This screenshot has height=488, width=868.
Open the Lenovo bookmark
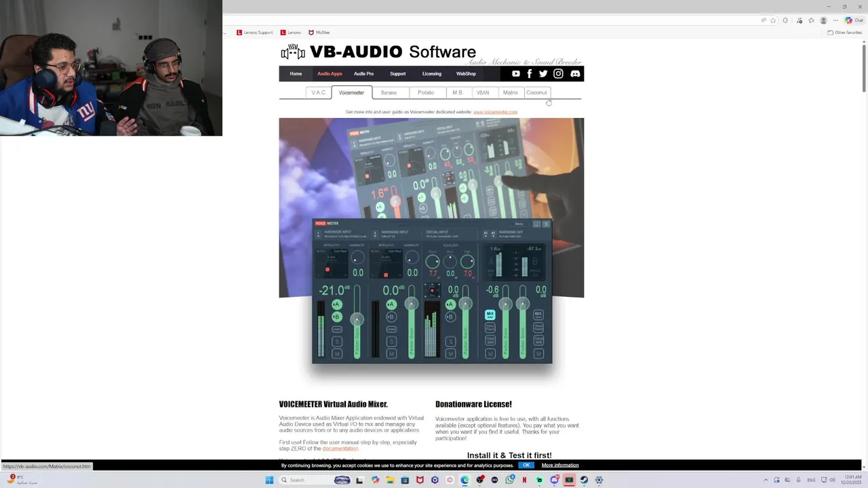290,33
